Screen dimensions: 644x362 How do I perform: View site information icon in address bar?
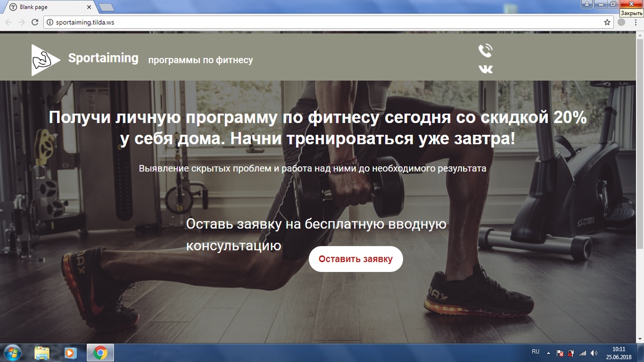click(x=49, y=22)
